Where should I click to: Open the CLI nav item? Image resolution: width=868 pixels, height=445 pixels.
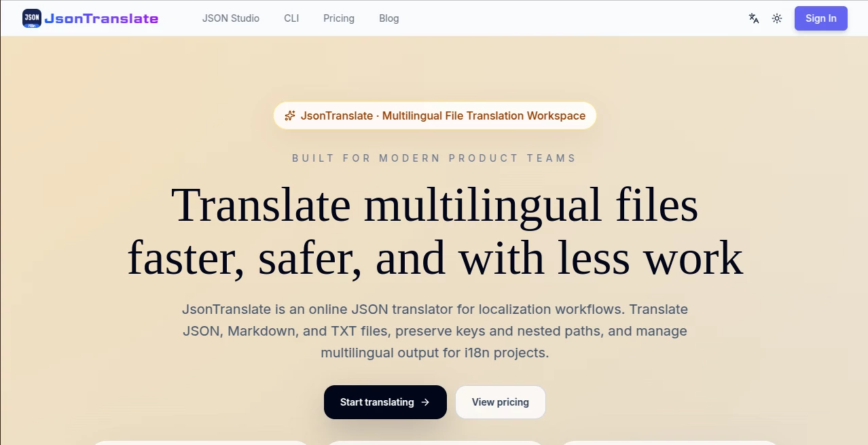(x=291, y=18)
